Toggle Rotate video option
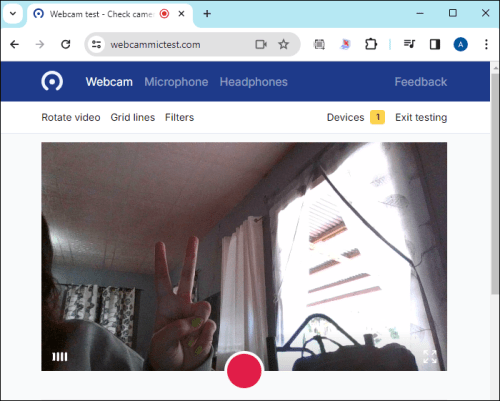500x401 pixels. point(71,117)
